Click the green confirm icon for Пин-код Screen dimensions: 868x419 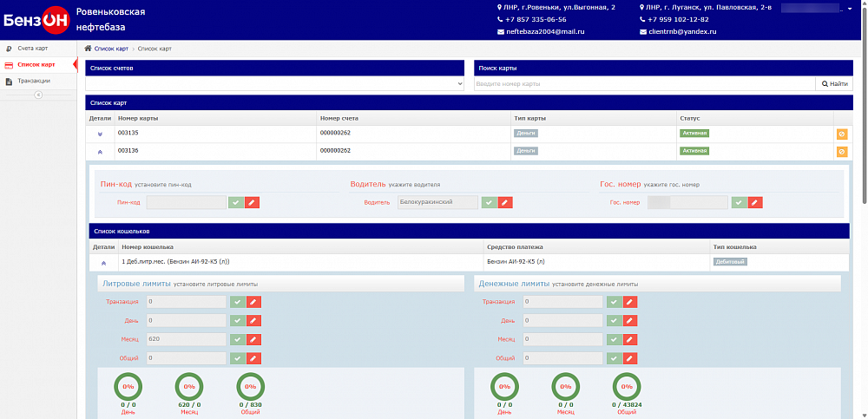click(x=236, y=203)
